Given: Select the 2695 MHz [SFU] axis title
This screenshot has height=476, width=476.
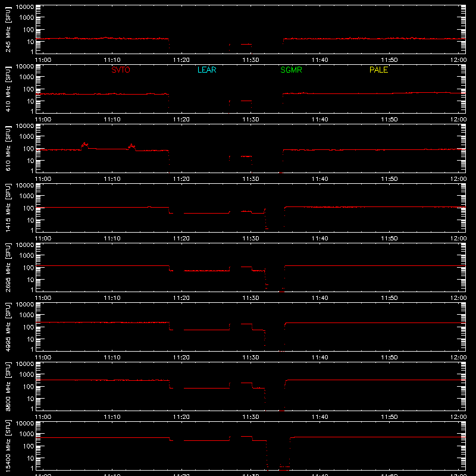Looking at the screenshot, I should click(x=8, y=268).
